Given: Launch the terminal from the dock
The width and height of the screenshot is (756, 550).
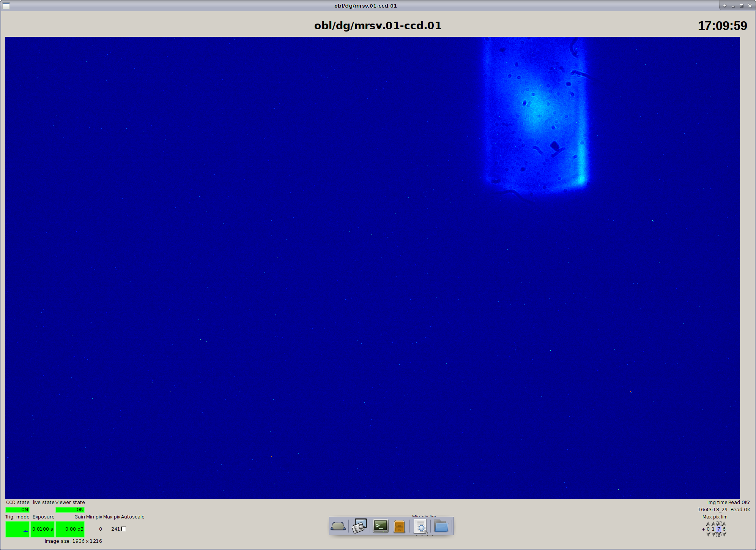Looking at the screenshot, I should 380,526.
